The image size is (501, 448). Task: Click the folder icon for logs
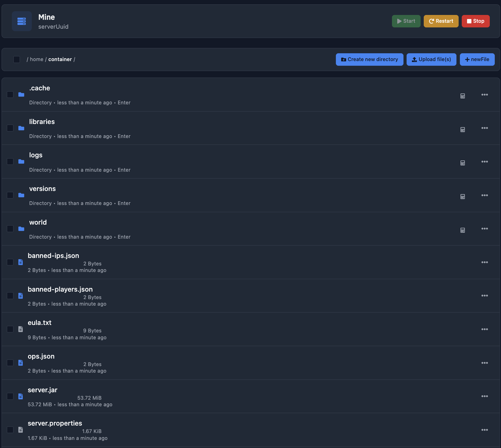21,161
